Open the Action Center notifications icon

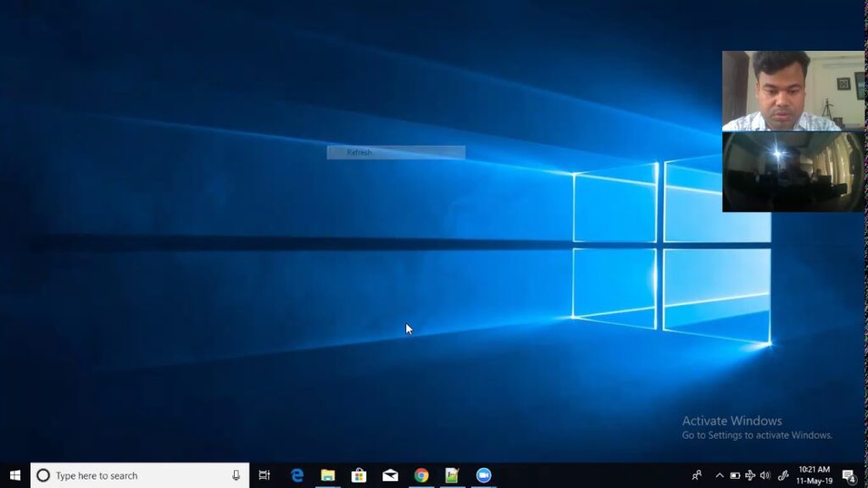(849, 475)
